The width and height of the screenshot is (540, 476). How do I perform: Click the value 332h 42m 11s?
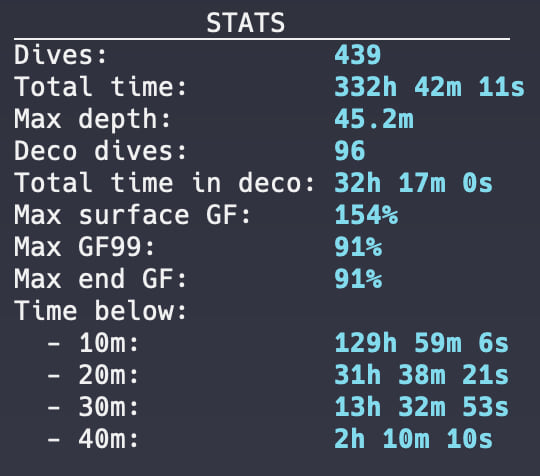pos(429,87)
